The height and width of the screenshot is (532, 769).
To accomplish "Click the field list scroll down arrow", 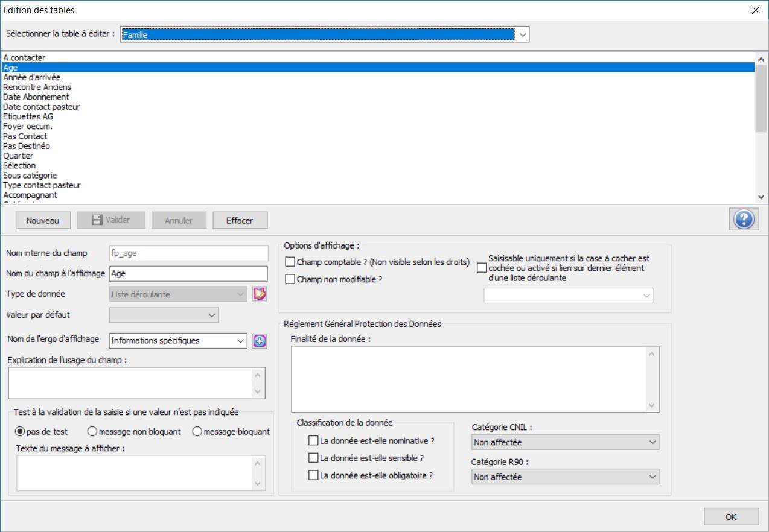I will click(x=761, y=197).
